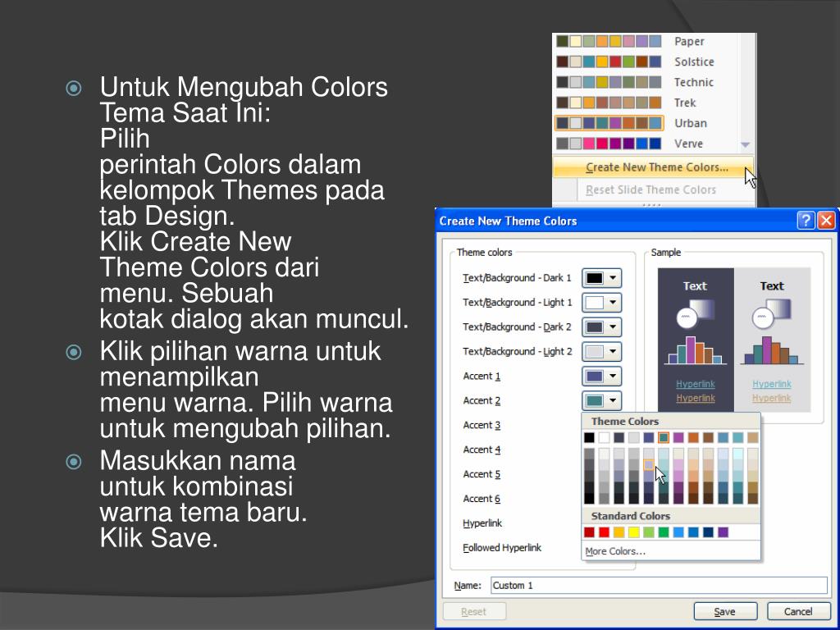Image resolution: width=840 pixels, height=630 pixels.
Task: Pick light green swatch in Standard Colors
Action: click(x=649, y=532)
